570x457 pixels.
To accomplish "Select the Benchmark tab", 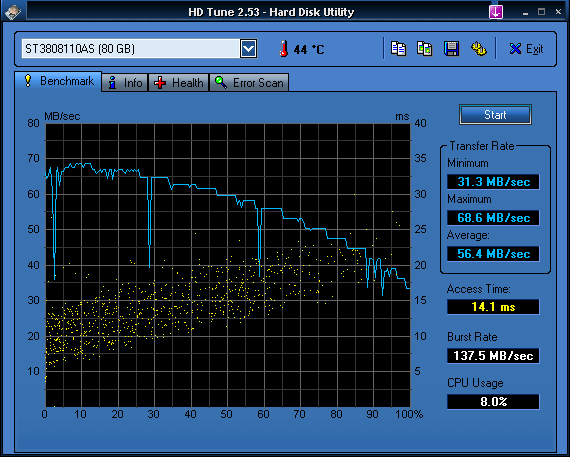I will click(x=58, y=81).
